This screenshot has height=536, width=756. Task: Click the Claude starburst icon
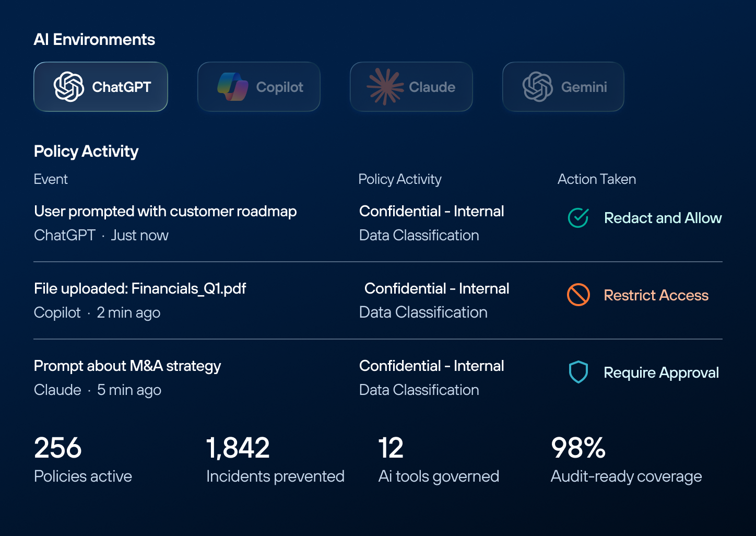coord(385,87)
